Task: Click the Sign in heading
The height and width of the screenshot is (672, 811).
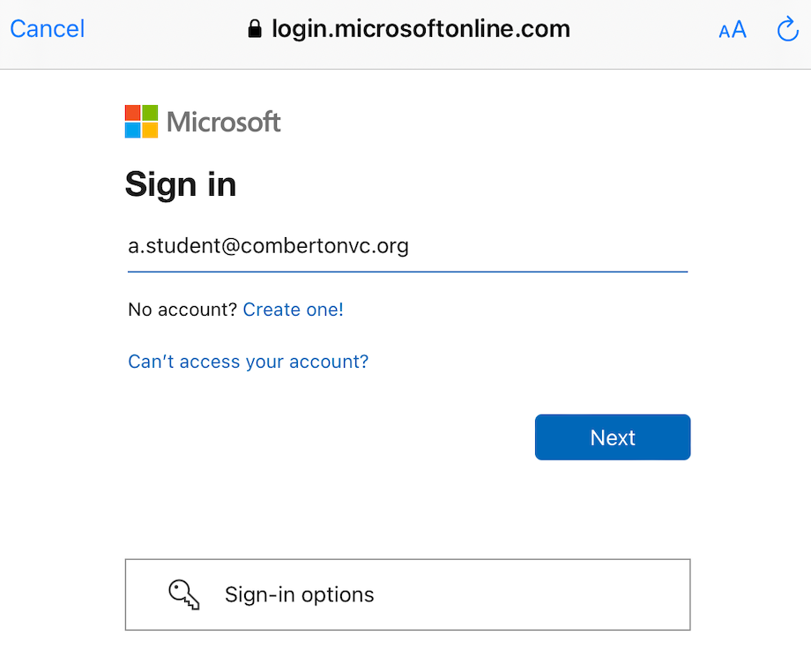Action: (x=181, y=184)
